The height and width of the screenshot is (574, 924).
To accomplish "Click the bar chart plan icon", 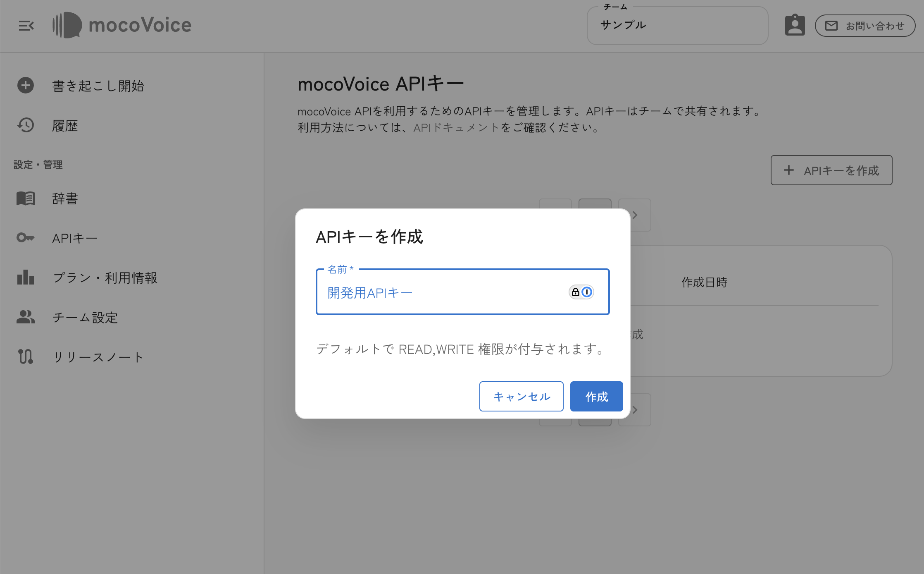I will (x=26, y=277).
